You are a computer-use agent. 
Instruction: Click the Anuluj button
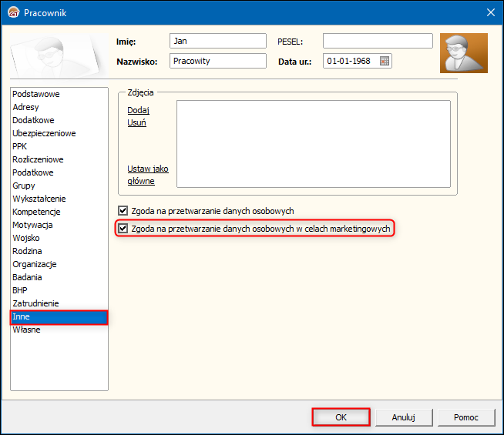point(404,417)
